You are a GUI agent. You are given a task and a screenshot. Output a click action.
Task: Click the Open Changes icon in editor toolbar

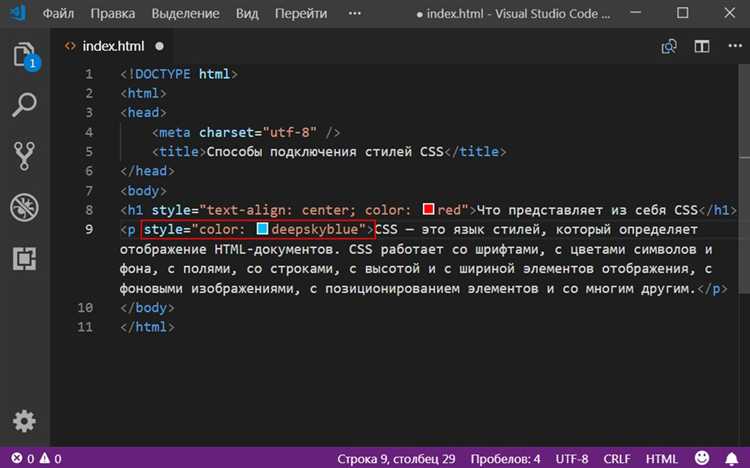coord(669,46)
